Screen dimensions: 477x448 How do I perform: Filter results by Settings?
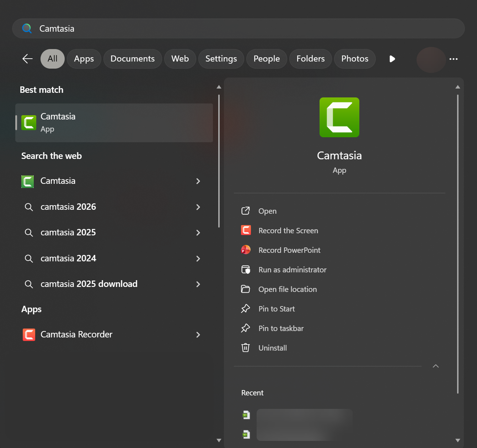point(221,59)
